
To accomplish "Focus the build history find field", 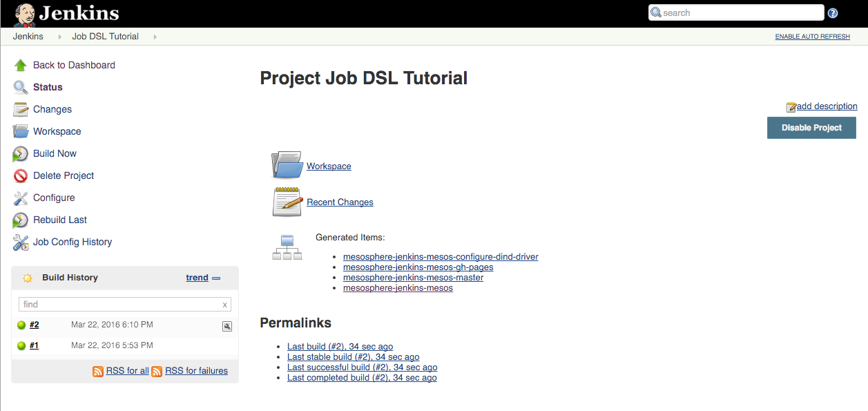I will [x=124, y=305].
